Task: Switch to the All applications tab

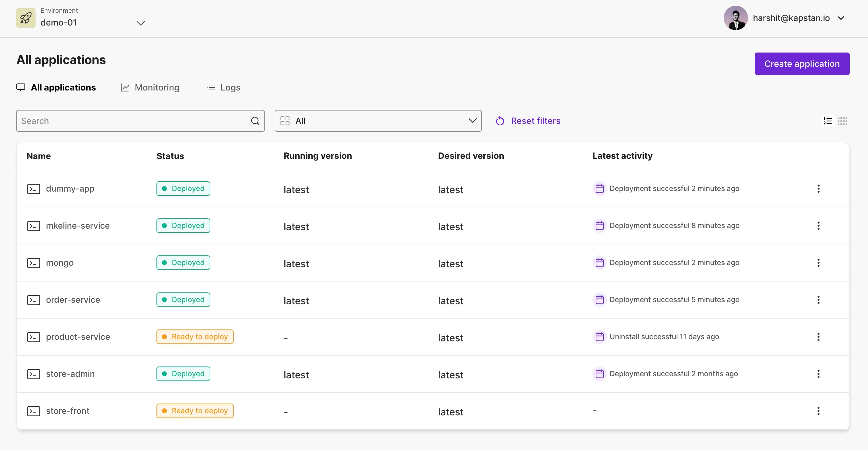Action: click(x=56, y=87)
